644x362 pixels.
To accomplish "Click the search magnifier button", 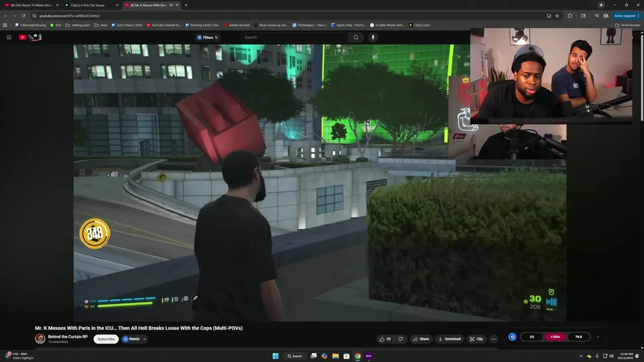I will coord(356,37).
